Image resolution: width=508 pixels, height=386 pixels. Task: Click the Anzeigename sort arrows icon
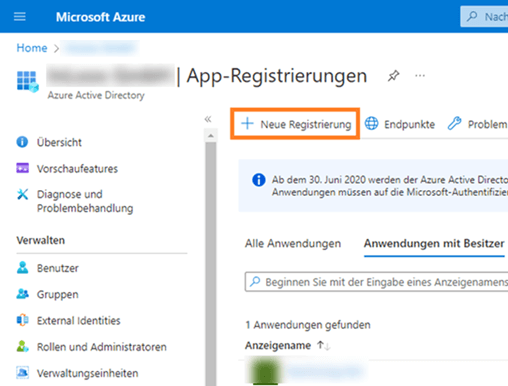coord(324,346)
